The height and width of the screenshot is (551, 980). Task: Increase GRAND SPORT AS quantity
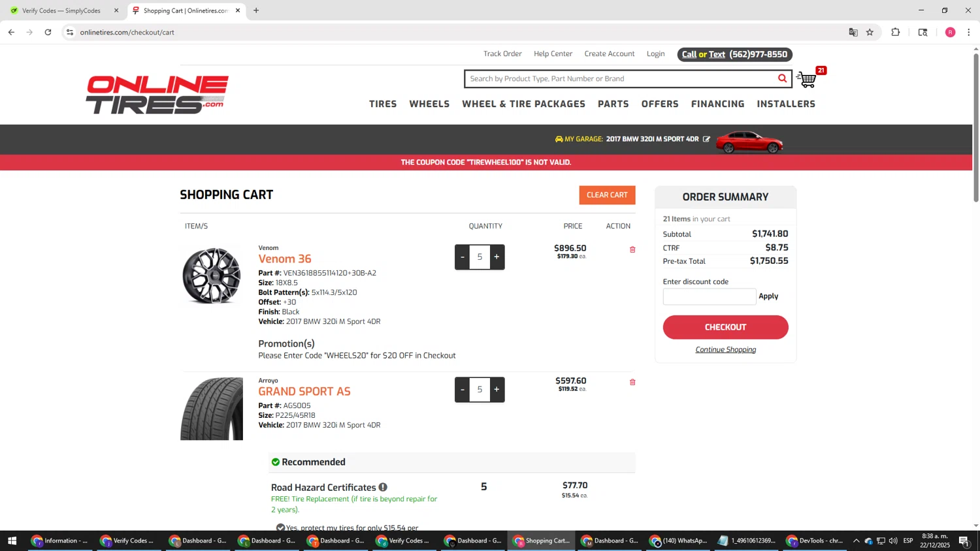497,389
